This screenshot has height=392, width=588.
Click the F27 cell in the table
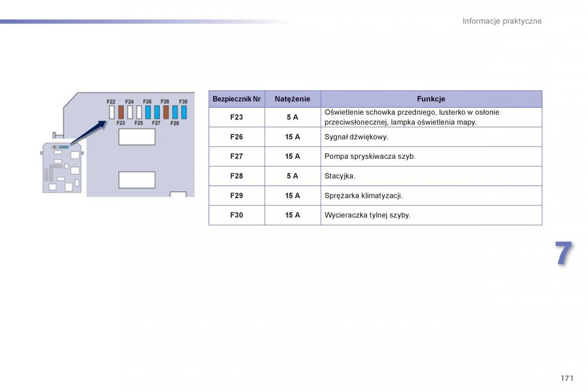(x=237, y=156)
